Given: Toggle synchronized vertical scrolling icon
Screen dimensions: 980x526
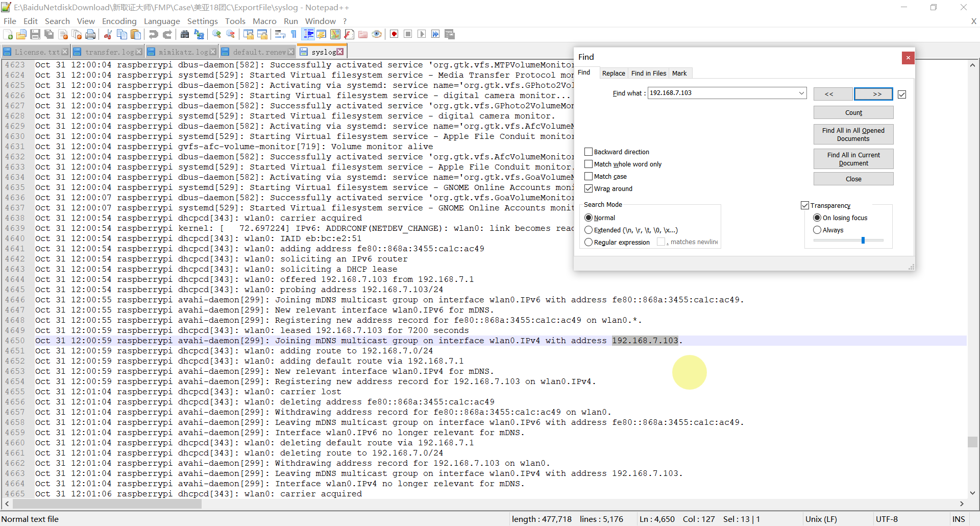Looking at the screenshot, I should (249, 34).
